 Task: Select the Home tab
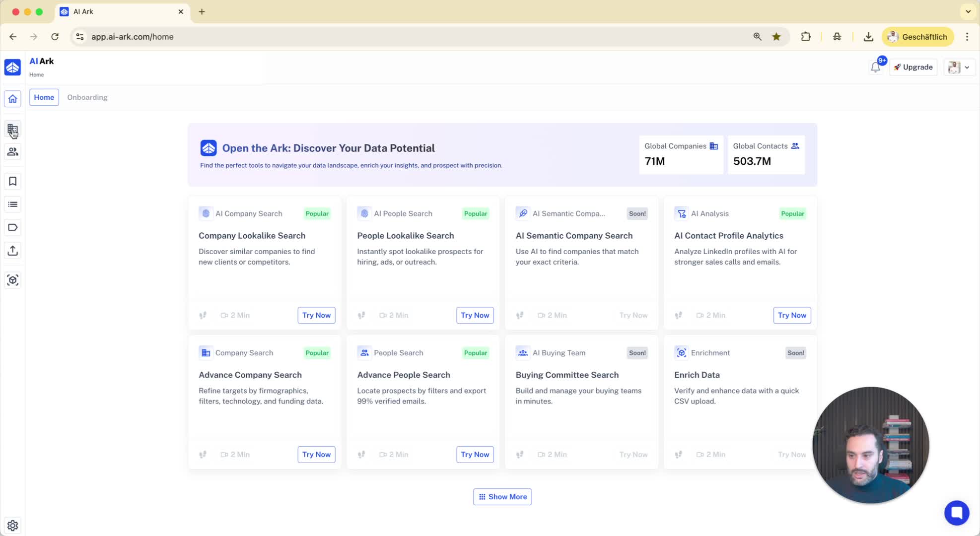(44, 97)
